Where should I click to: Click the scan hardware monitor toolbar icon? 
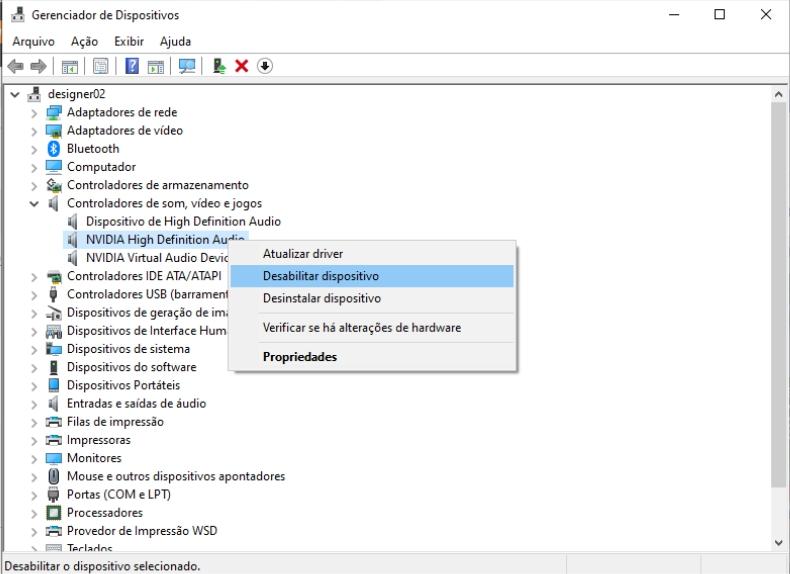click(x=187, y=66)
